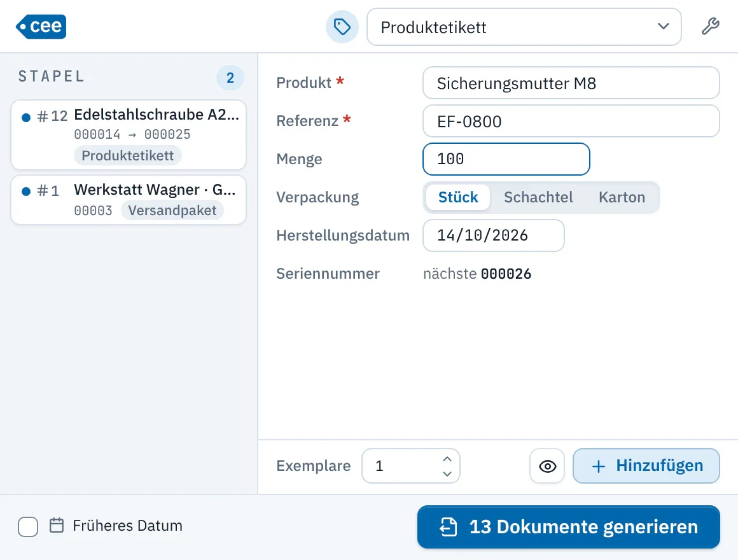
Task: Select the Werkstatt Wagner stack entry #1
Action: (129, 200)
